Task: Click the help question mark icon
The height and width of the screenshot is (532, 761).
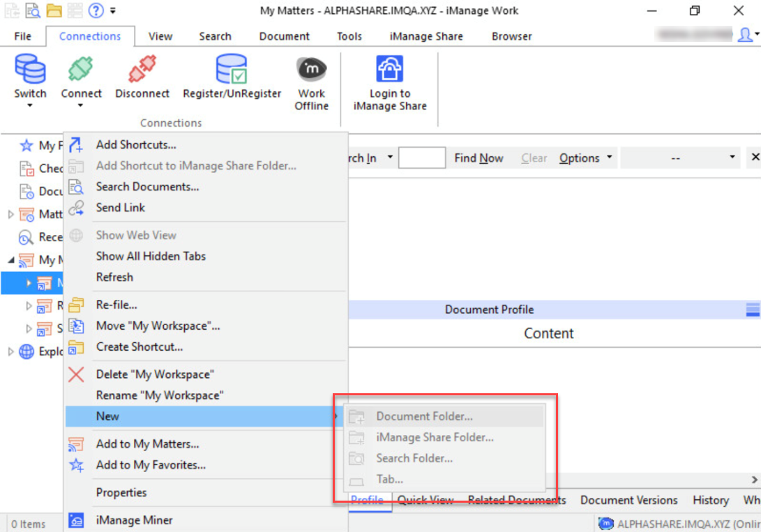Action: tap(96, 10)
